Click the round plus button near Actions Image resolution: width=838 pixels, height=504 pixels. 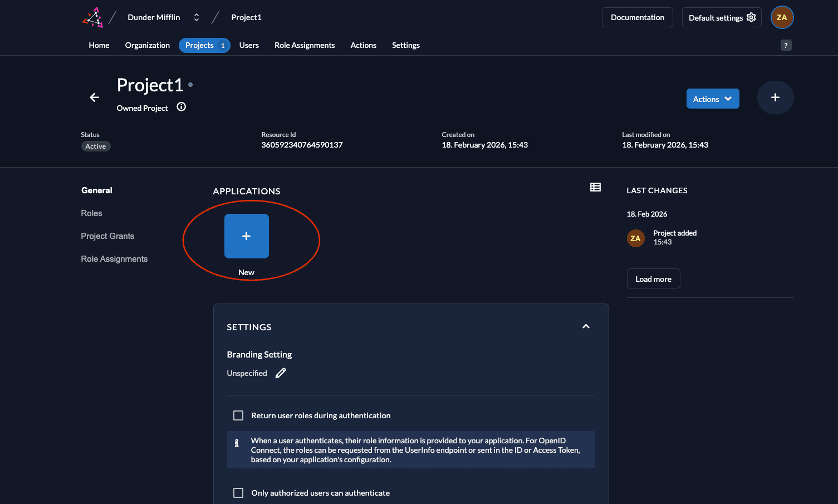(x=775, y=97)
